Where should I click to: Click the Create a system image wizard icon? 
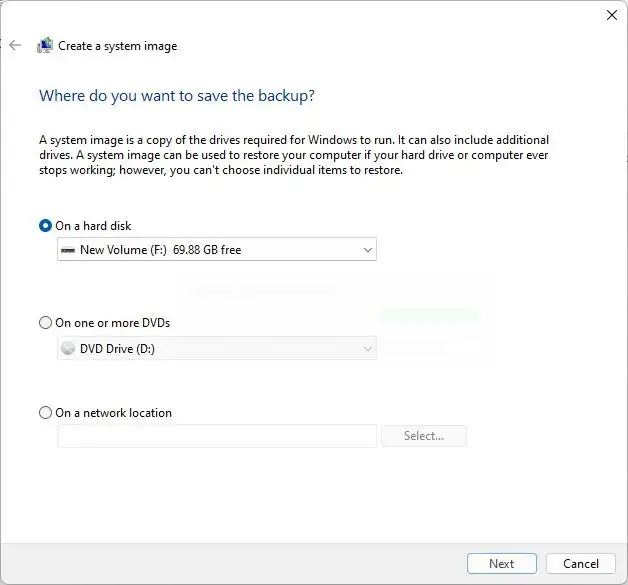45,45
